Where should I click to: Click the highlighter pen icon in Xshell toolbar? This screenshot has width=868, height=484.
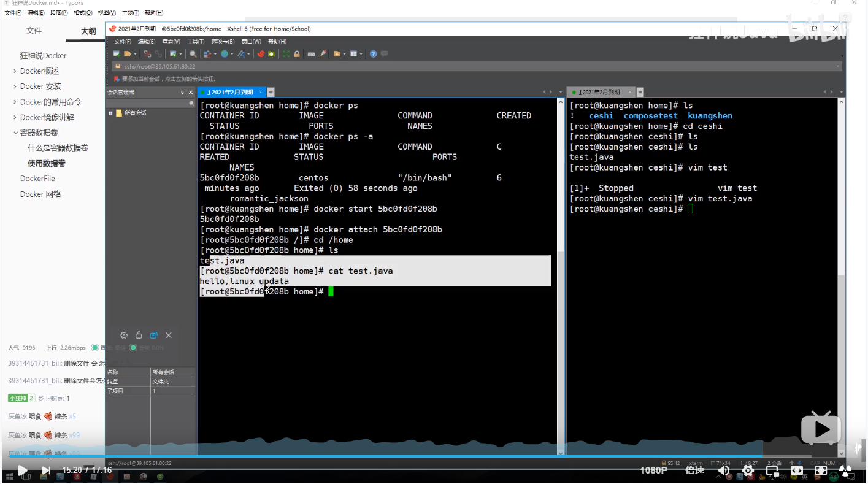pyautogui.click(x=322, y=54)
